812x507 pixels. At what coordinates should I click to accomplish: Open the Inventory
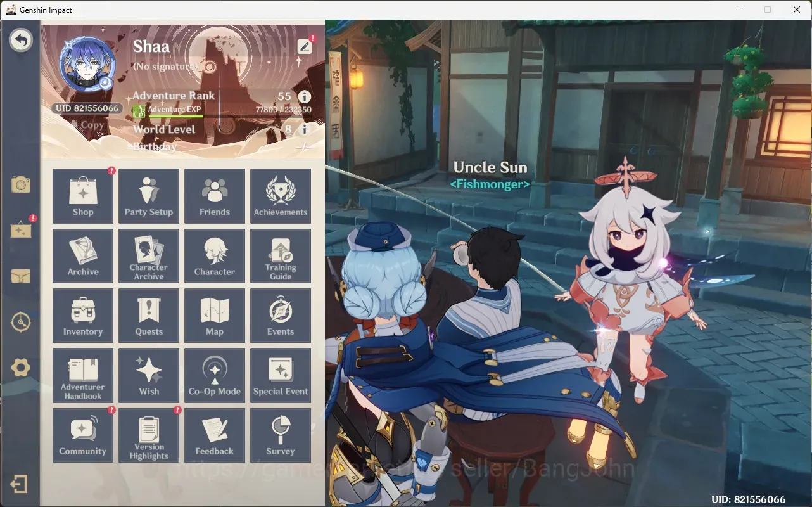(x=83, y=316)
